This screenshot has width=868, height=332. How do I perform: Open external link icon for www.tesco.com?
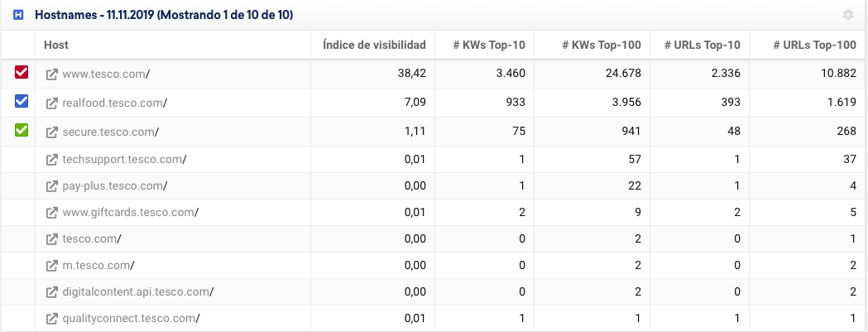point(51,75)
